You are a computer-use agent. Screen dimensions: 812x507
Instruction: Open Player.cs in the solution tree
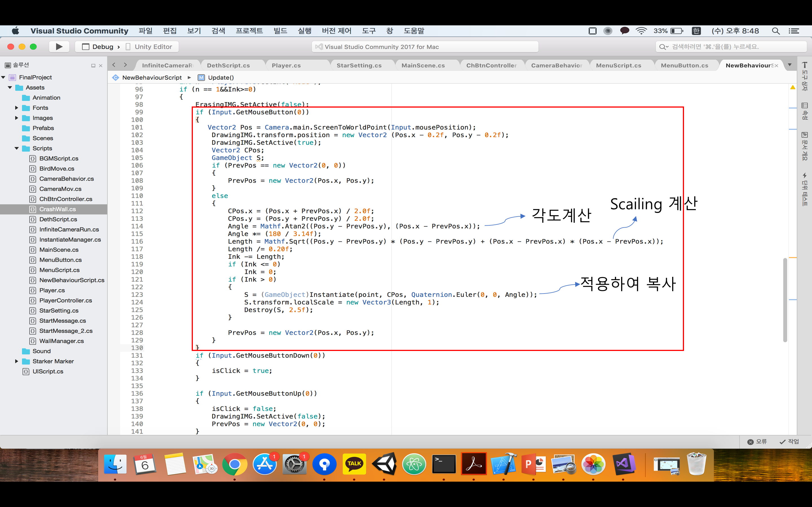point(52,290)
